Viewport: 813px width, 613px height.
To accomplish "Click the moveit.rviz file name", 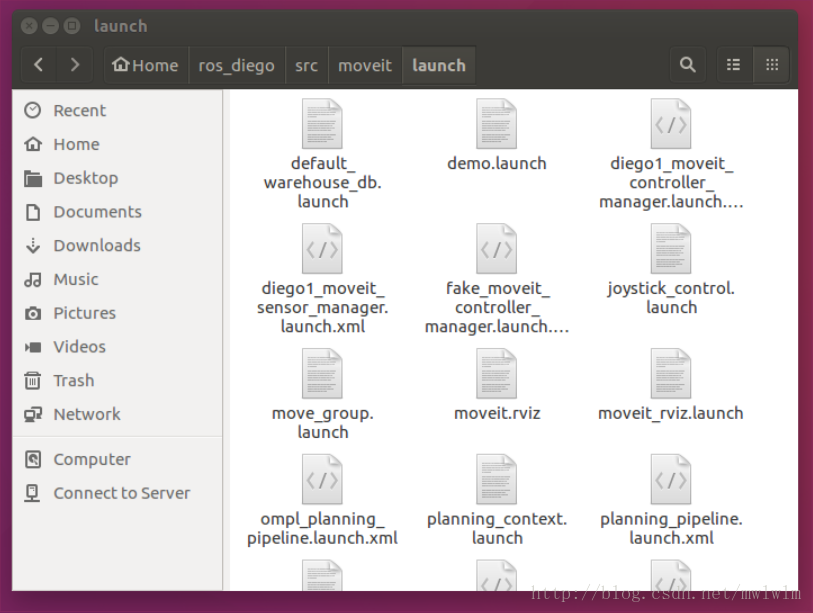I will click(497, 413).
